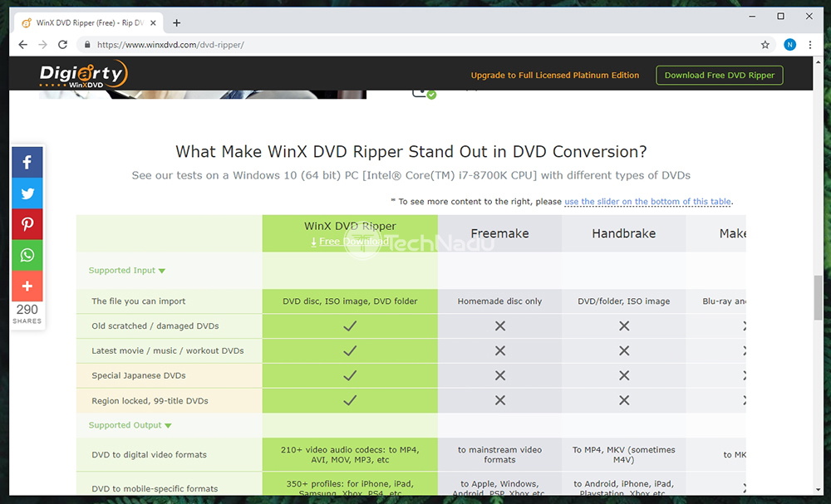This screenshot has height=504, width=831.
Task: Collapse the Supported Output section
Action: 130,425
